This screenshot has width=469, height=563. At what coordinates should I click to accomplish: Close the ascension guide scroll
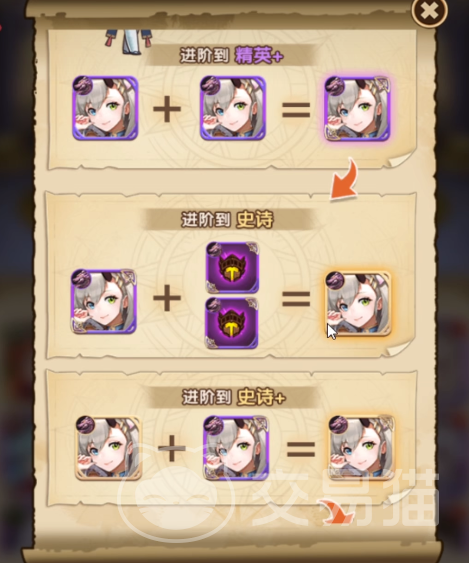pos(429,12)
